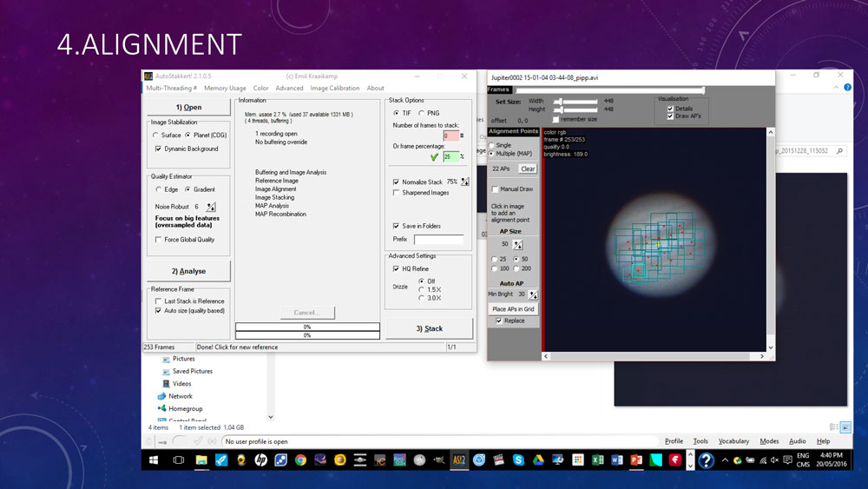
Task: Click Place APs in Grid
Action: pos(513,309)
